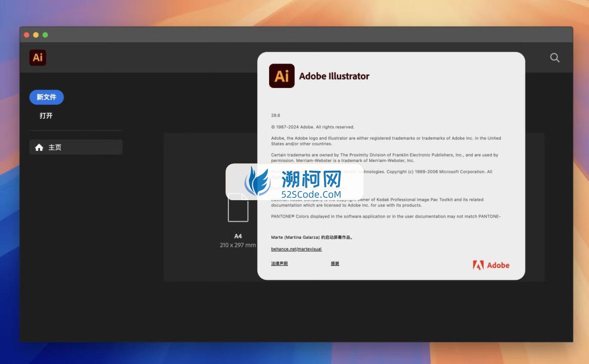Open the 感谢 credits link

(335, 264)
